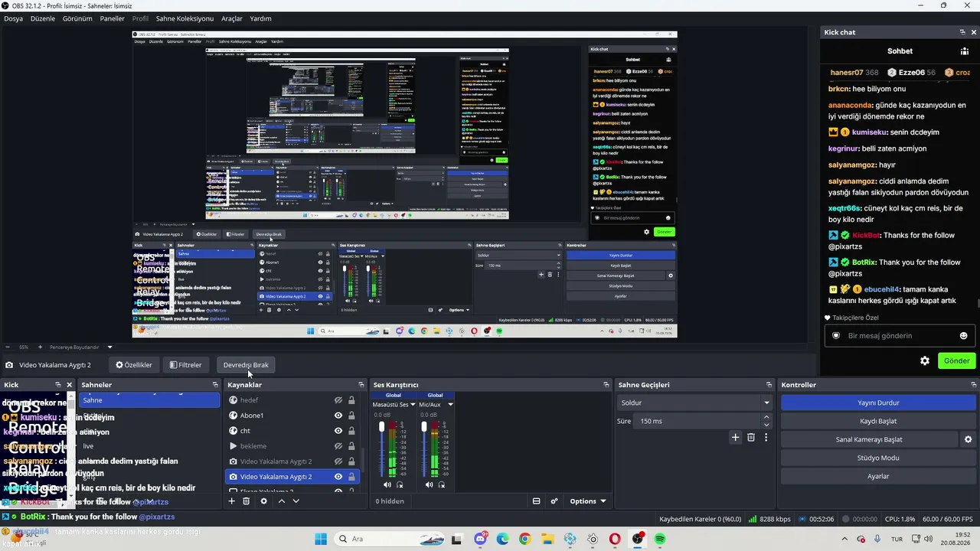Image resolution: width=980 pixels, height=551 pixels.
Task: Add a scene transition with the plus icon
Action: [x=736, y=438]
